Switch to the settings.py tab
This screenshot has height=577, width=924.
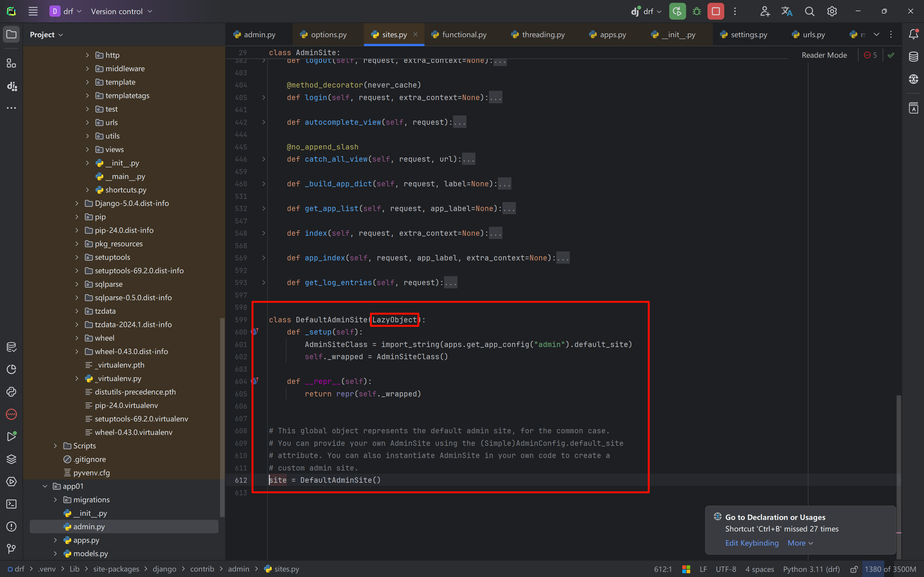click(744, 35)
